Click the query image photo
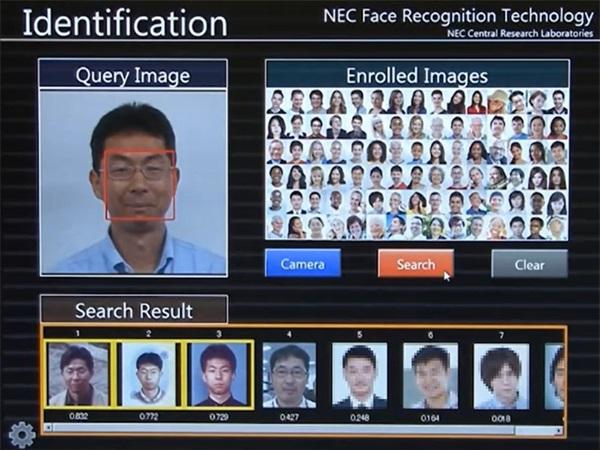The width and height of the screenshot is (600, 450). 134,183
